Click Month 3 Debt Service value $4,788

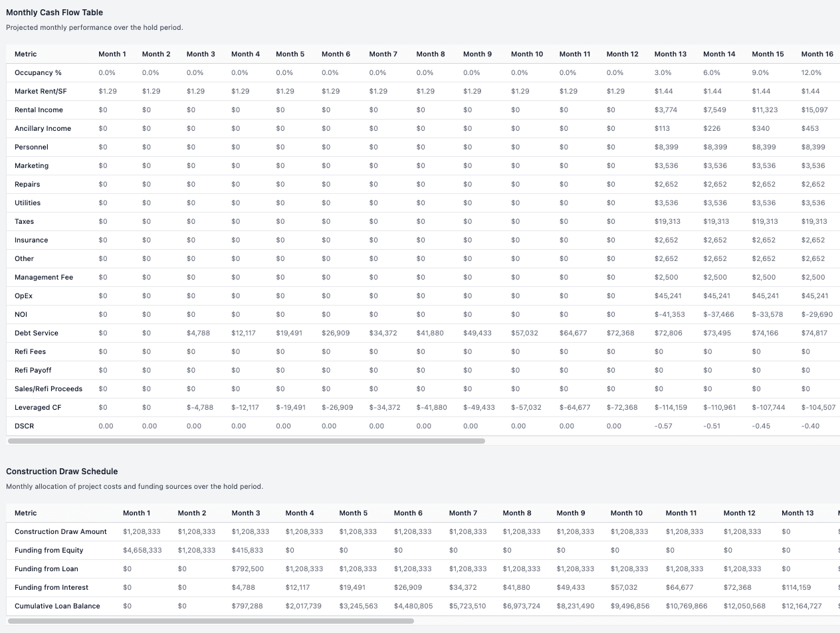tap(198, 333)
